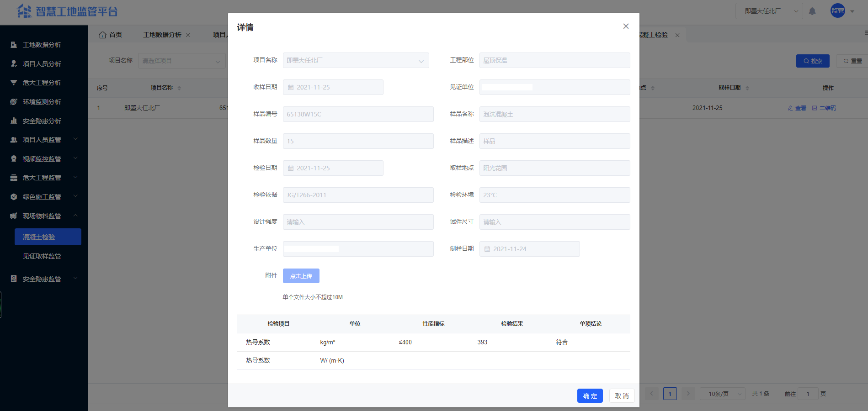Click the 环境监测分析 sidebar icon
This screenshot has height=411, width=868.
(x=14, y=102)
